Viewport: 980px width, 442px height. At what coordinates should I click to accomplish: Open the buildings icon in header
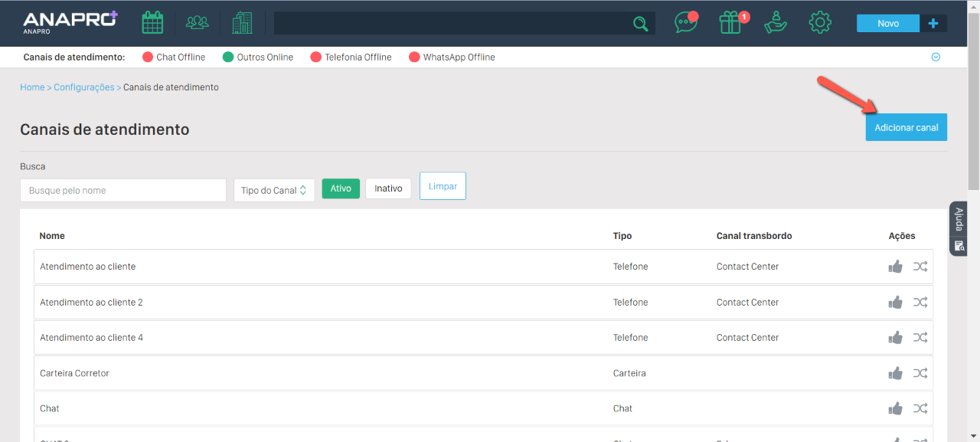click(x=242, y=23)
